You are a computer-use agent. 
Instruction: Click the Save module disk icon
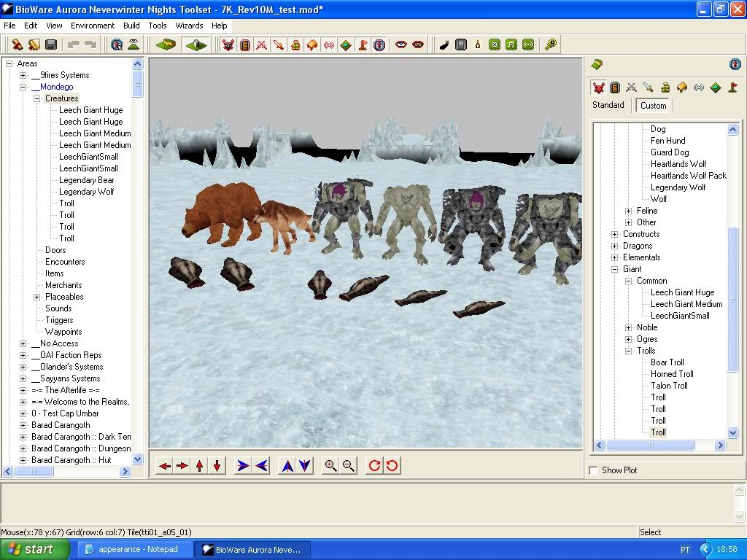coord(51,44)
